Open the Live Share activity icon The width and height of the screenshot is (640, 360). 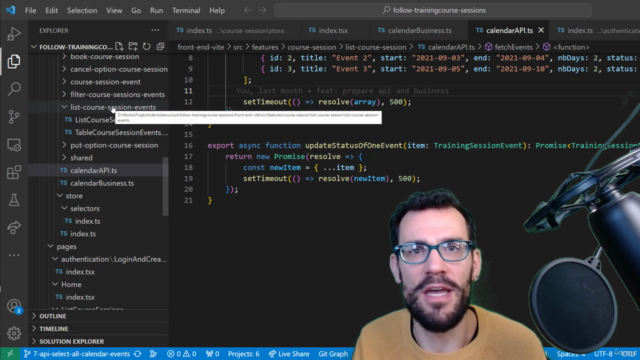tap(13, 227)
